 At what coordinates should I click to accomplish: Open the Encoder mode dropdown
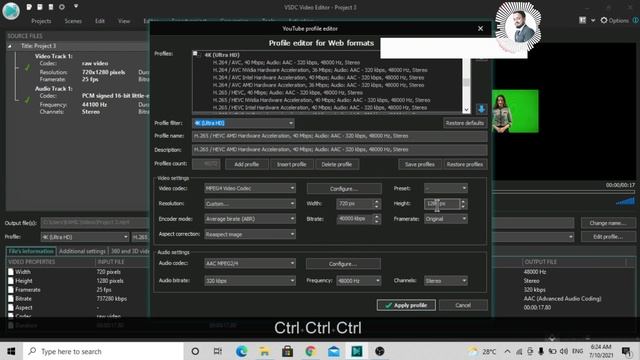coord(250,219)
